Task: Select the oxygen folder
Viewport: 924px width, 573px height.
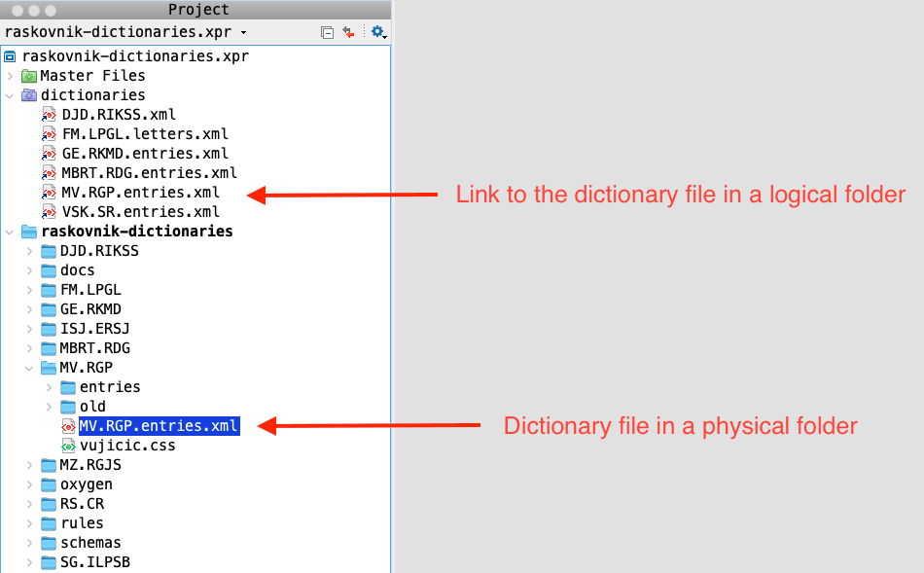Action: coord(86,484)
